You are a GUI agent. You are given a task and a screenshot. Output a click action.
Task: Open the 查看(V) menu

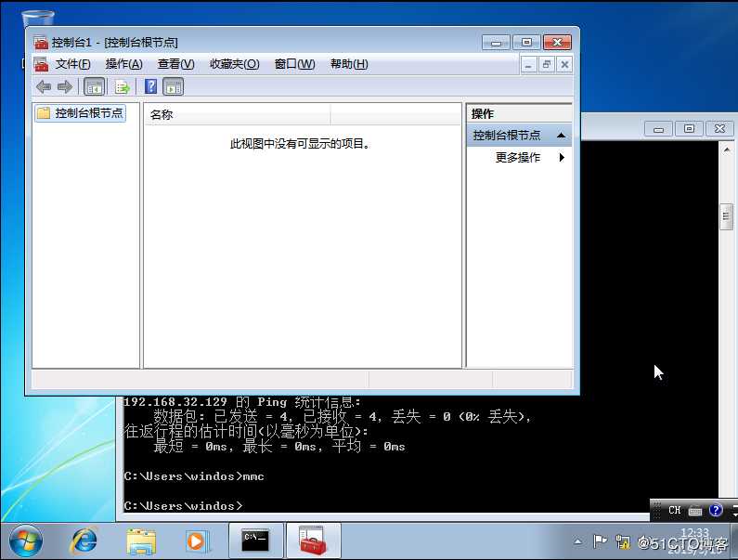tap(175, 64)
